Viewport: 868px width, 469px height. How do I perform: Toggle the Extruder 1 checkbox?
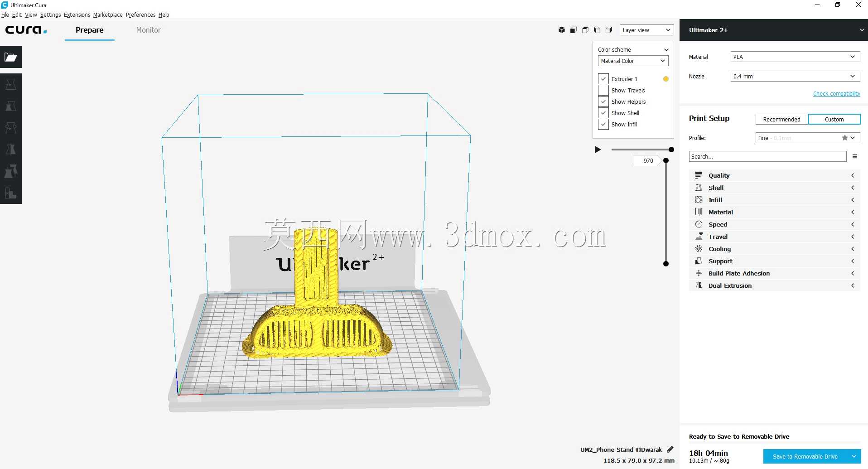click(603, 79)
